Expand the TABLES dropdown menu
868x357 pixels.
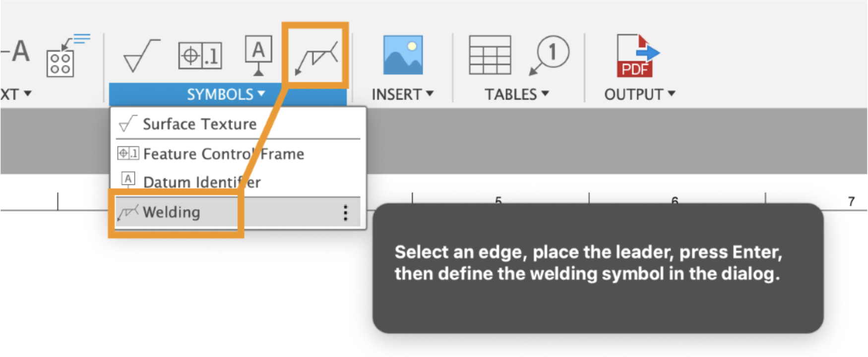point(516,94)
